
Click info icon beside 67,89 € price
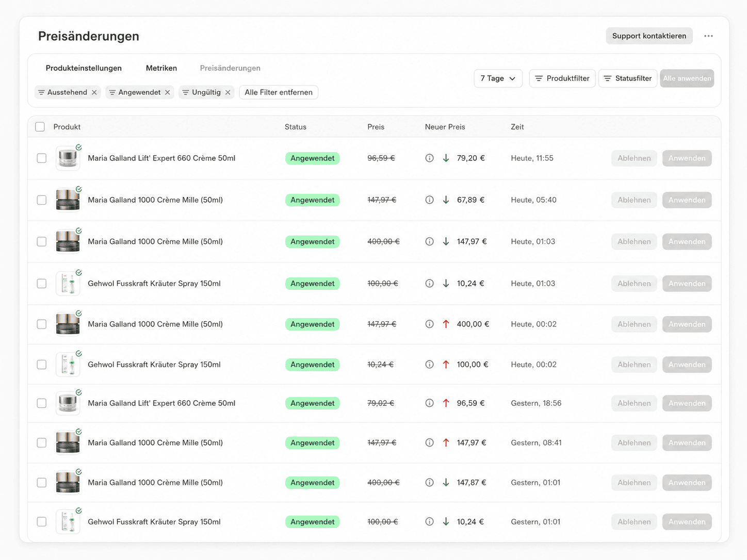coord(429,200)
